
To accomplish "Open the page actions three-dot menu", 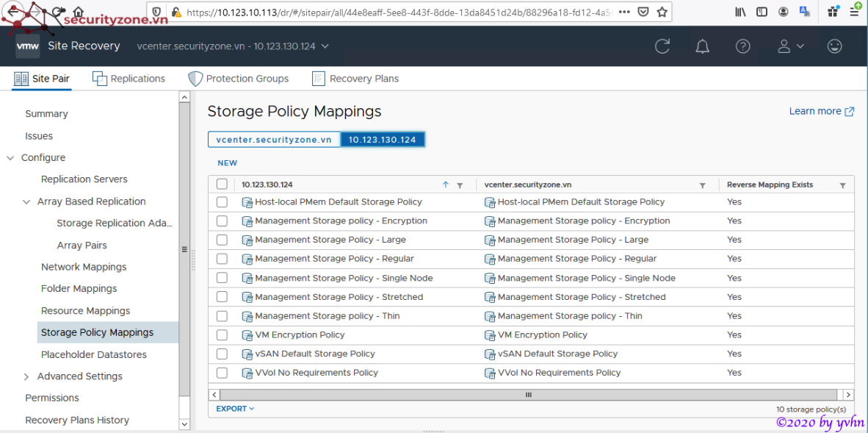I will (x=623, y=12).
